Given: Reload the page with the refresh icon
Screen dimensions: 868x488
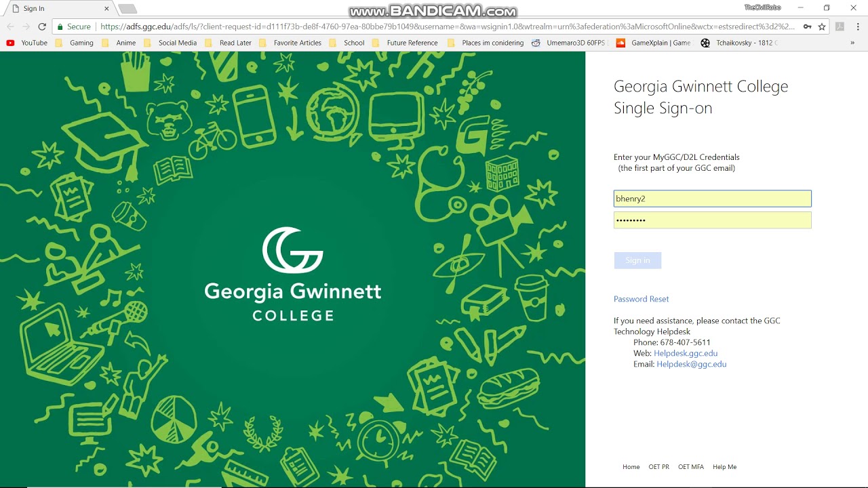Looking at the screenshot, I should coord(42,26).
